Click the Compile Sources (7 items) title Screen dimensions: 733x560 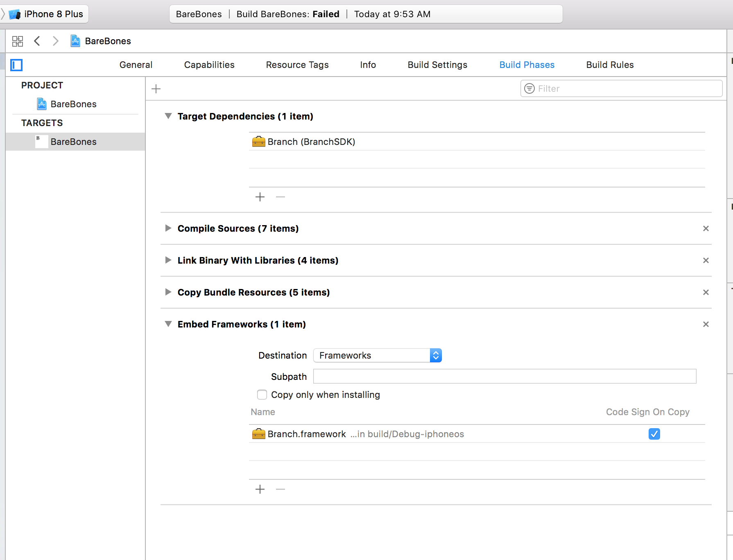pyautogui.click(x=238, y=228)
